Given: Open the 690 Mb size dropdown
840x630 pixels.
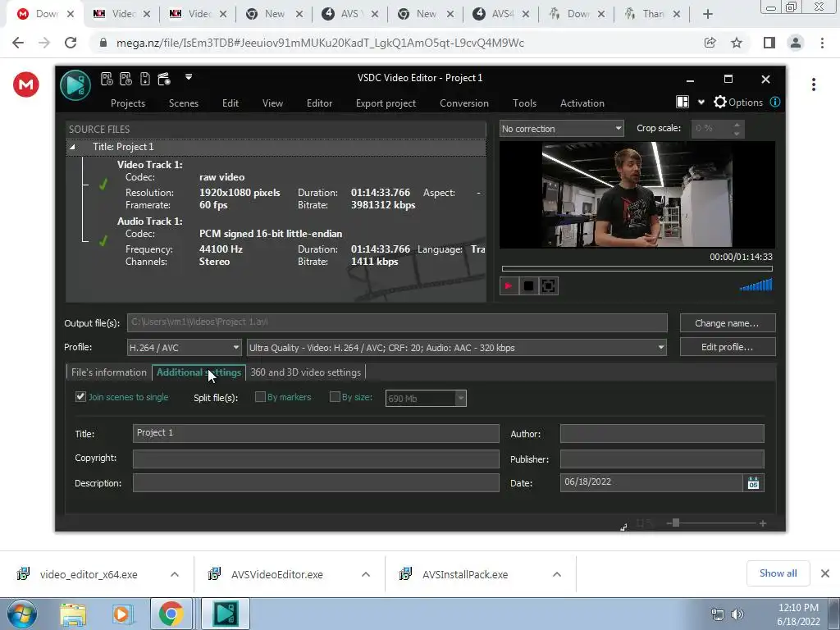Looking at the screenshot, I should tap(460, 398).
